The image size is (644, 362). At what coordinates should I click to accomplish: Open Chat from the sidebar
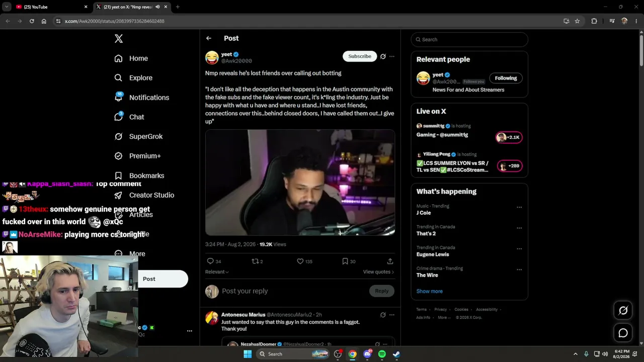point(129,117)
